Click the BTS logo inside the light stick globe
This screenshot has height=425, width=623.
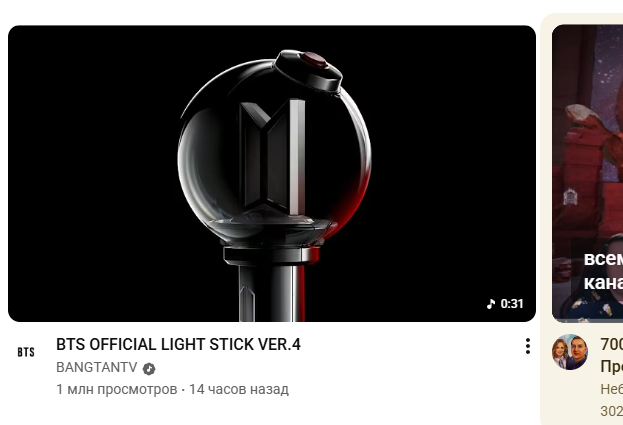(273, 157)
